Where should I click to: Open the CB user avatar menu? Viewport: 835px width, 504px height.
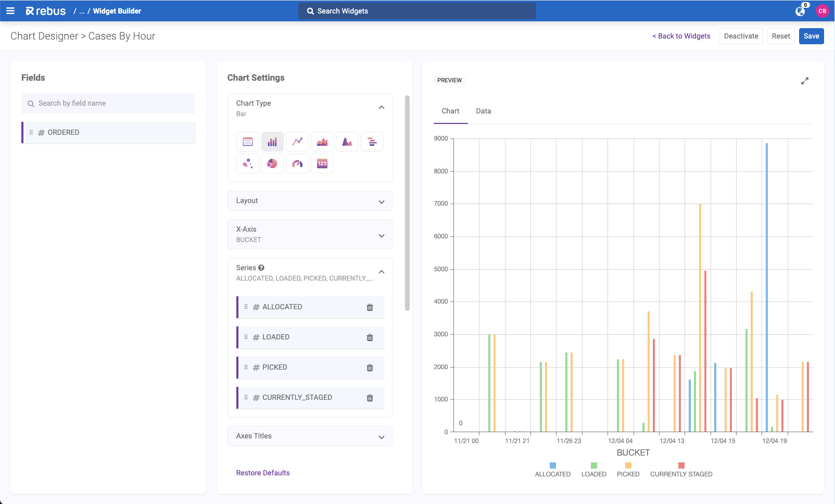click(823, 11)
